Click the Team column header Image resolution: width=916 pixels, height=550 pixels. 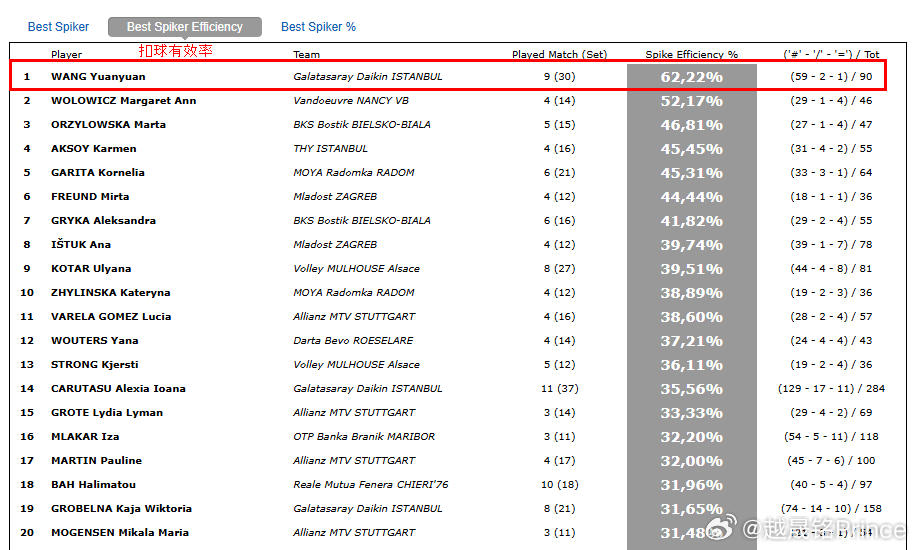(x=307, y=54)
